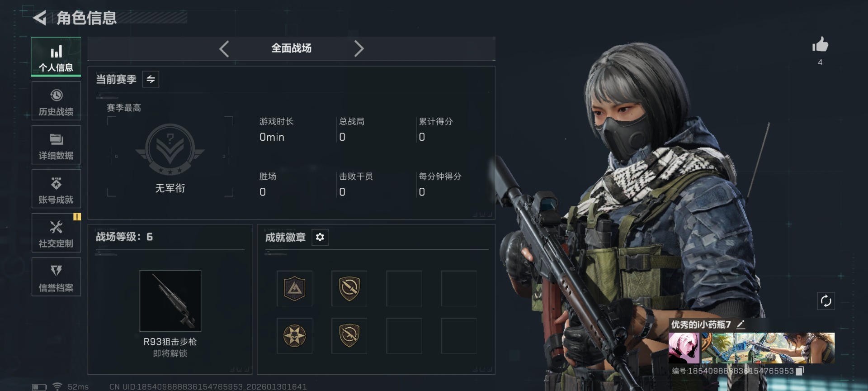Click the triangle badge in 成就徽章
Screen dimensions: 868x391
click(295, 289)
